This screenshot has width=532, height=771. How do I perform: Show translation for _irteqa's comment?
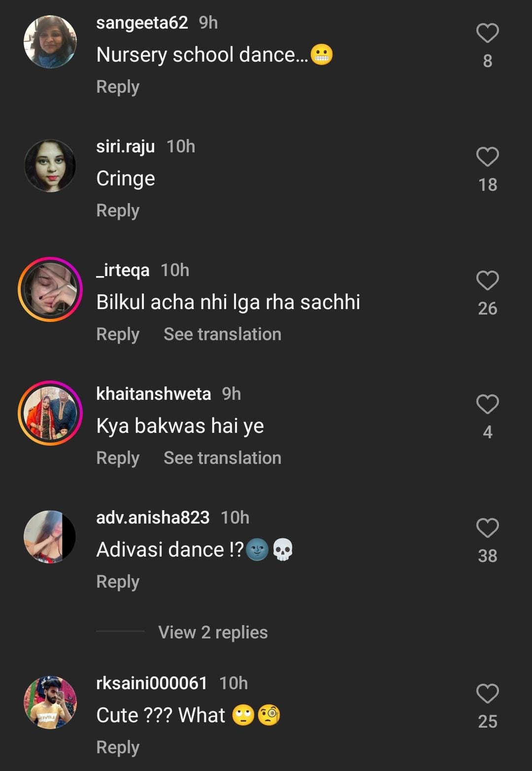pyautogui.click(x=222, y=334)
